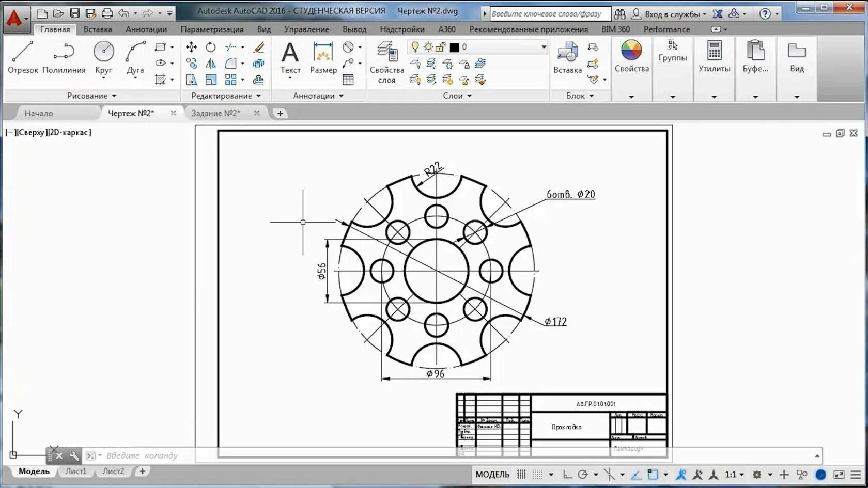Toggle ortho mode in status bar

tap(567, 474)
